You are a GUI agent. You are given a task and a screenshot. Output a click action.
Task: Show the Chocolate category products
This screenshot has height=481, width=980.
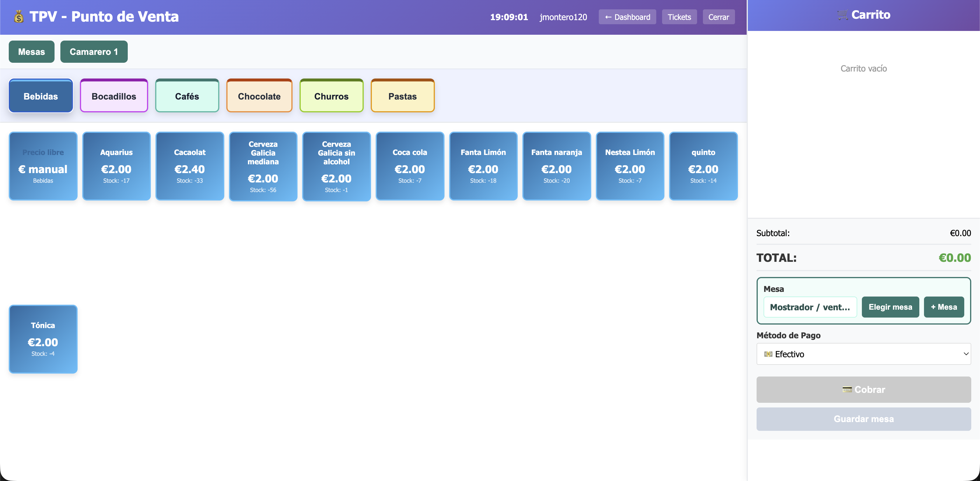259,96
